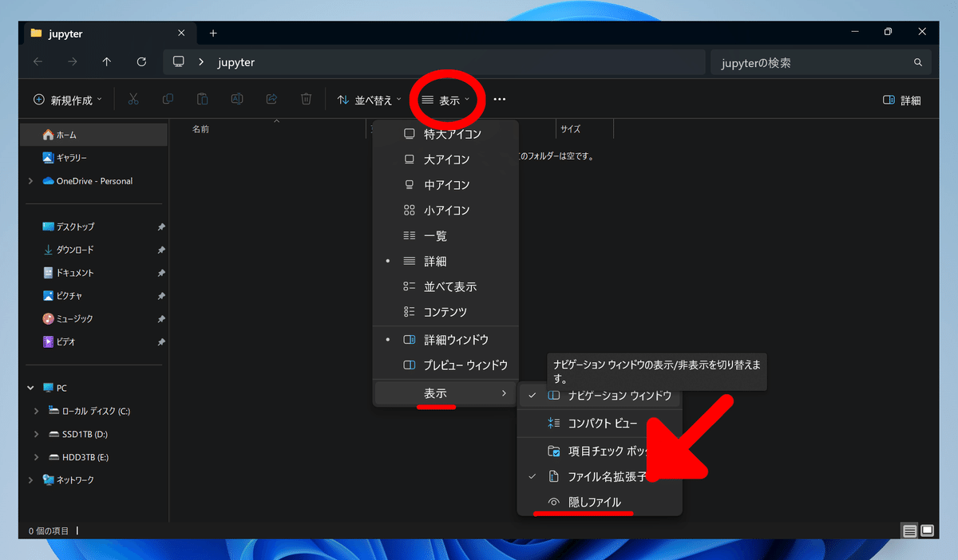Click the Cut scissors icon in toolbar
Screen dimensions: 958x560
click(x=133, y=100)
